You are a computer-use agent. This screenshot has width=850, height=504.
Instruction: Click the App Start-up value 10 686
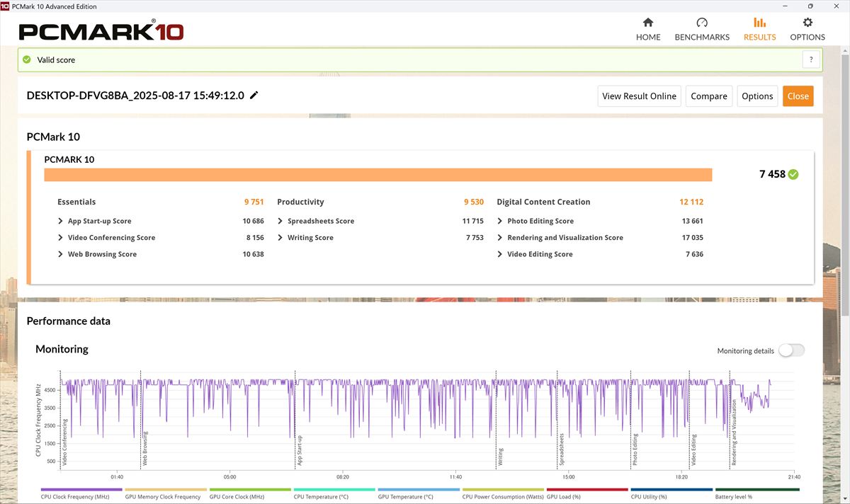(x=253, y=221)
